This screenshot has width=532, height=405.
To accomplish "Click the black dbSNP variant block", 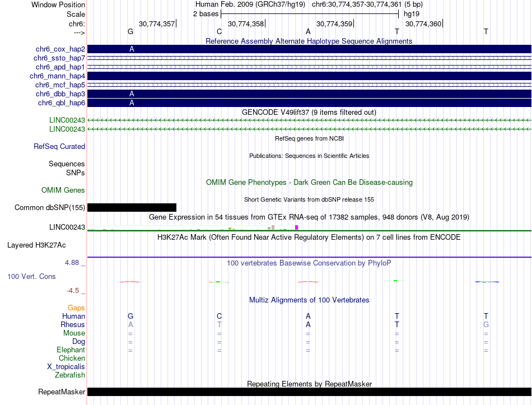I will pyautogui.click(x=132, y=207).
